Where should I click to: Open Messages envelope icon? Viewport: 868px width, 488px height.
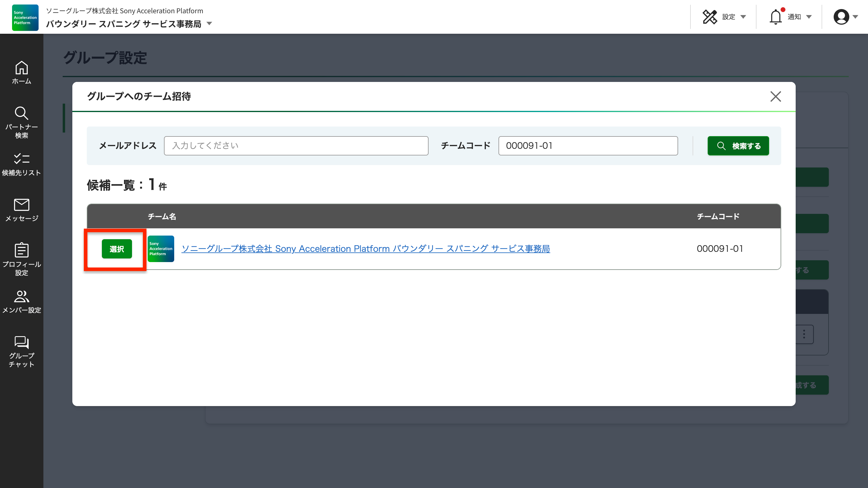(22, 205)
